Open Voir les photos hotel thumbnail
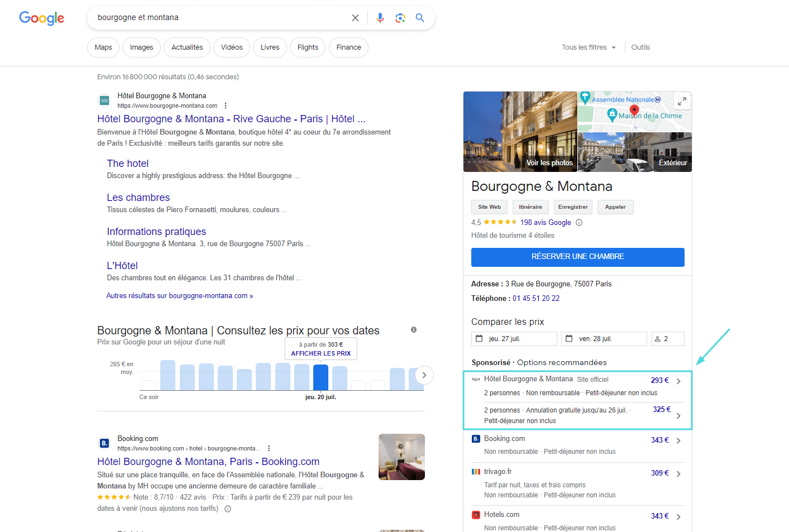 [520, 132]
